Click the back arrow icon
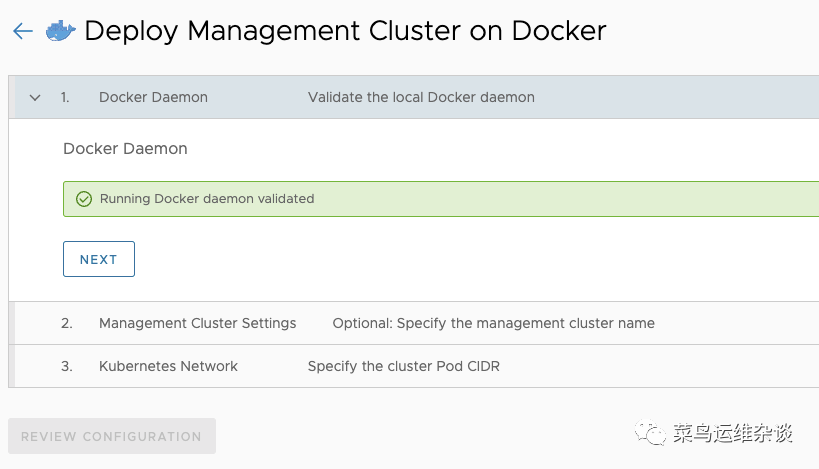819x469 pixels. click(23, 31)
